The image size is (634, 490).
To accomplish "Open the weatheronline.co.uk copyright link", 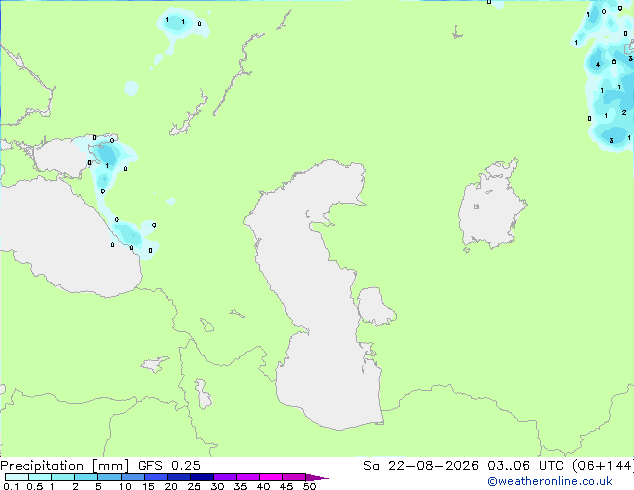I will (550, 481).
